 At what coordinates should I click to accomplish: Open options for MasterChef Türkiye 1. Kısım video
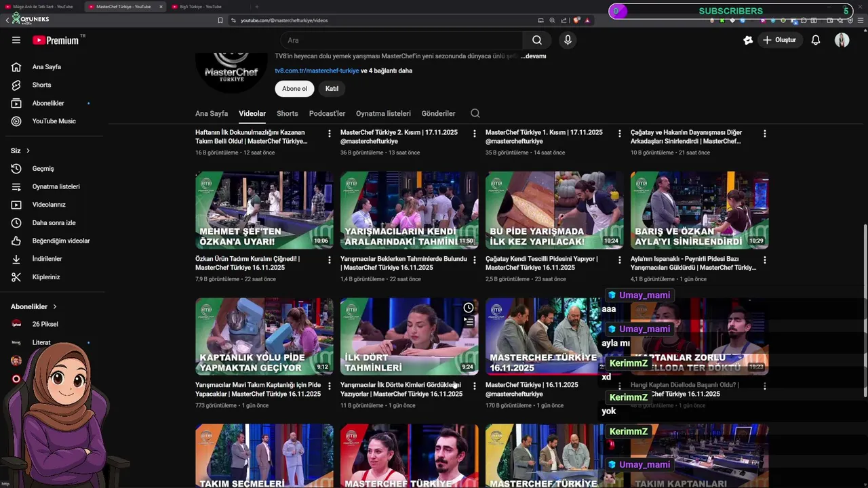coord(620,134)
